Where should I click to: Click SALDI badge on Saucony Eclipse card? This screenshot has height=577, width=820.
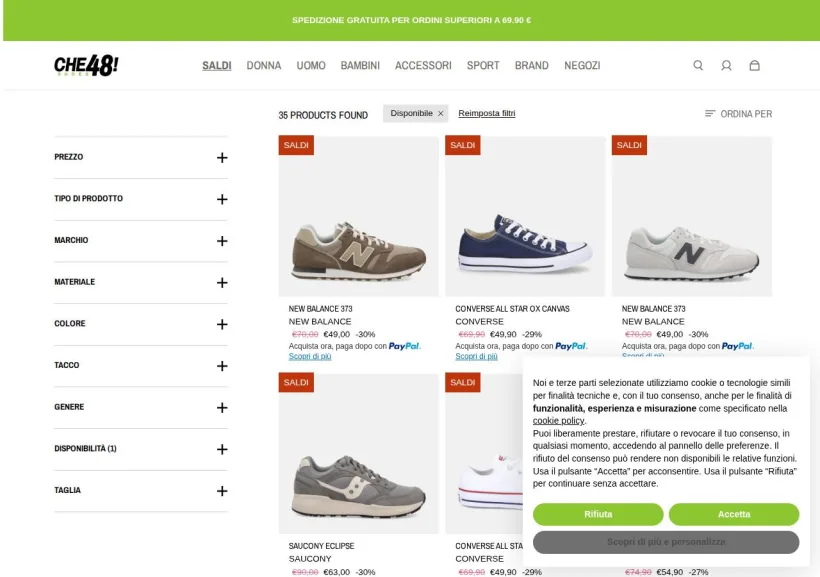[x=296, y=382]
